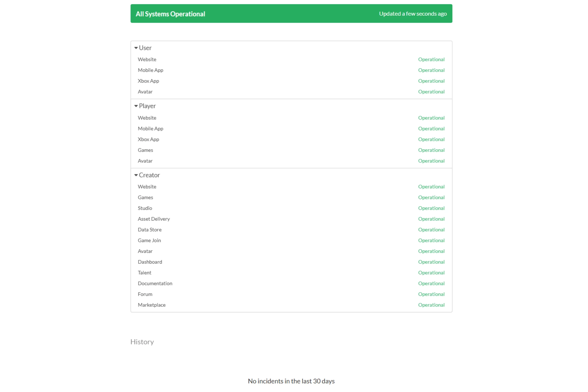Select the Game Join component

point(149,240)
